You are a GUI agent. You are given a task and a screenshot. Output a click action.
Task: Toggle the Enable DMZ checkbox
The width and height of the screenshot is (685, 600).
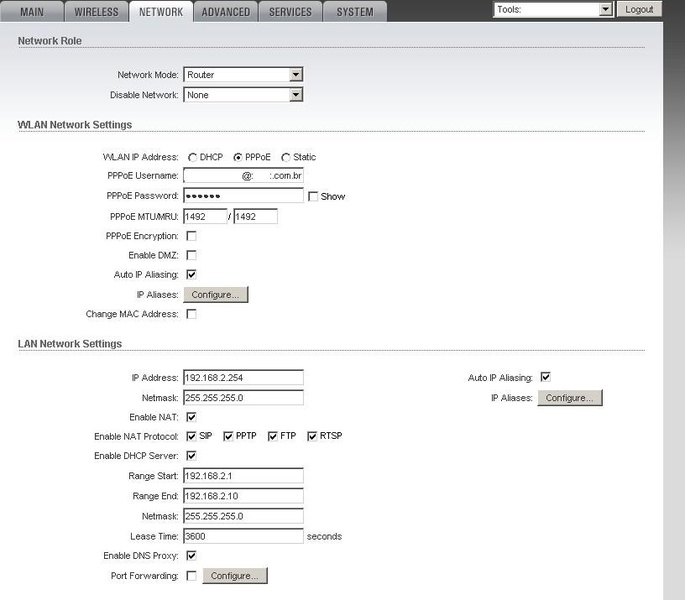[x=191, y=255]
